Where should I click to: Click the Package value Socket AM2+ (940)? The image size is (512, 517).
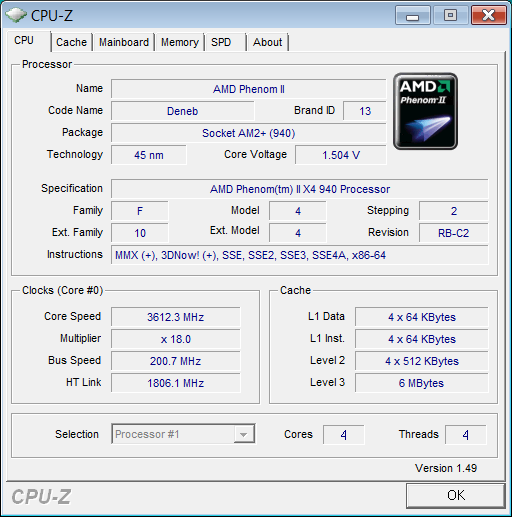[x=249, y=133]
